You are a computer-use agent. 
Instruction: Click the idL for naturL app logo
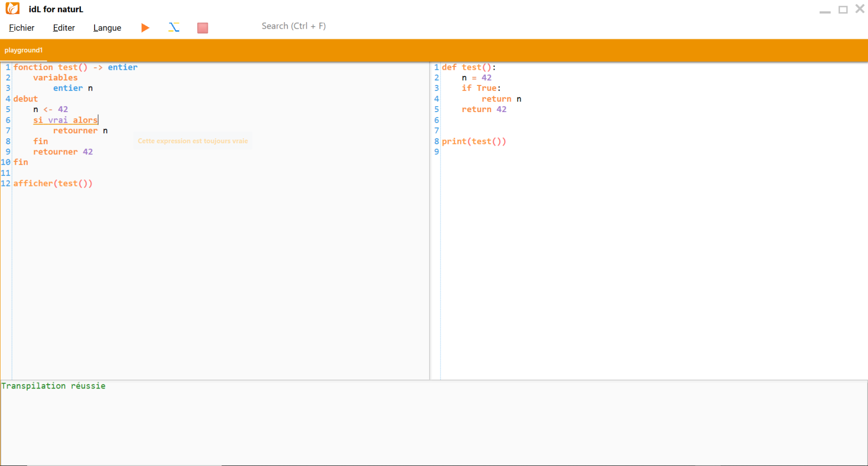pyautogui.click(x=13, y=9)
